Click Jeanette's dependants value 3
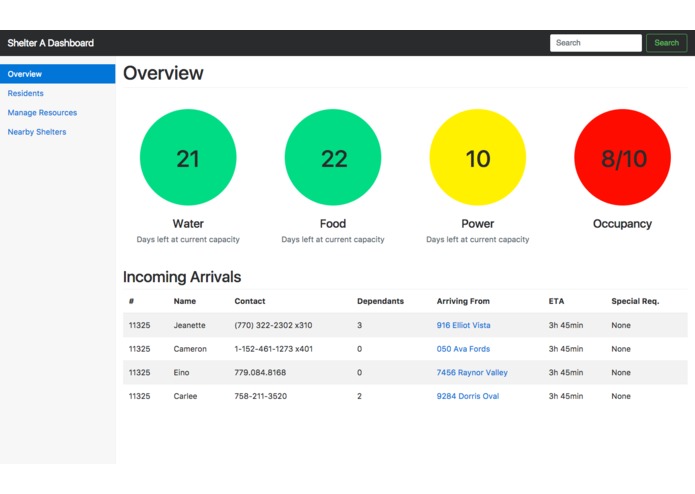 [359, 325]
